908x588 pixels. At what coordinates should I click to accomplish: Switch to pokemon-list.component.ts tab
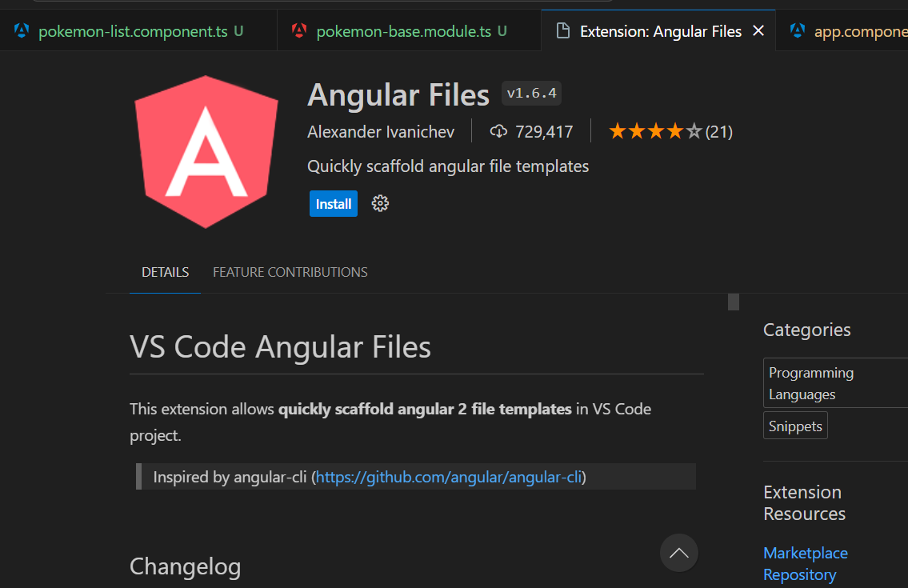click(138, 30)
